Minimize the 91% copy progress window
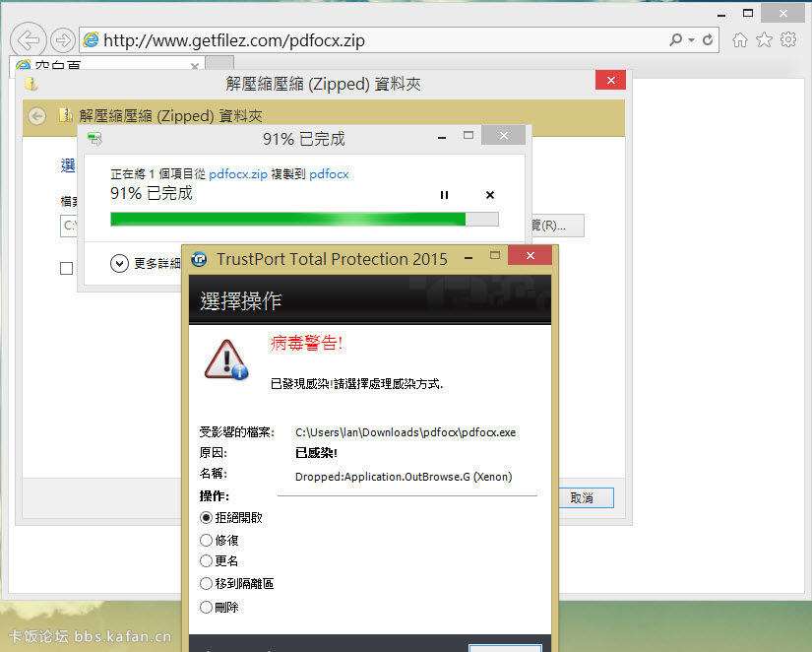The height and width of the screenshot is (652, 812). point(442,137)
